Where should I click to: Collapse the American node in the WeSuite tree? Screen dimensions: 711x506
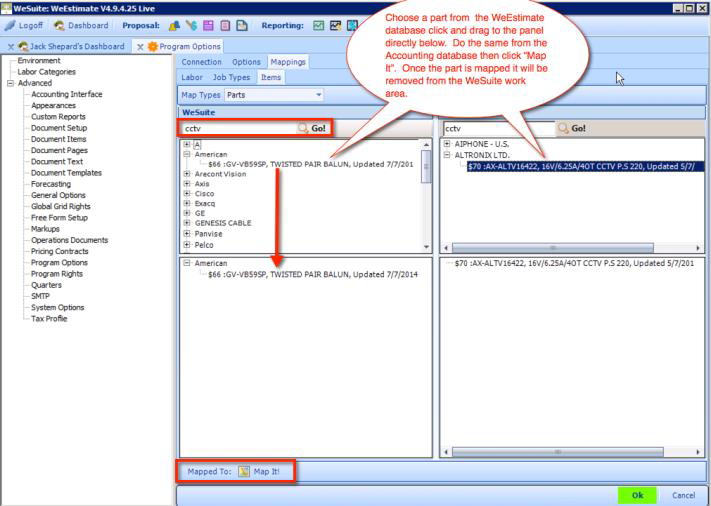coord(187,155)
